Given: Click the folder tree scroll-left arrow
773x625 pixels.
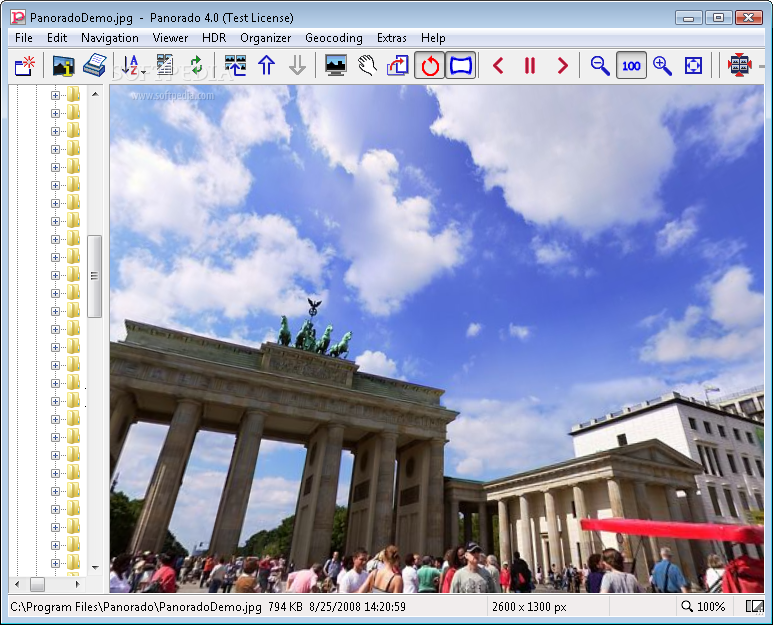Looking at the screenshot, I should [x=17, y=585].
